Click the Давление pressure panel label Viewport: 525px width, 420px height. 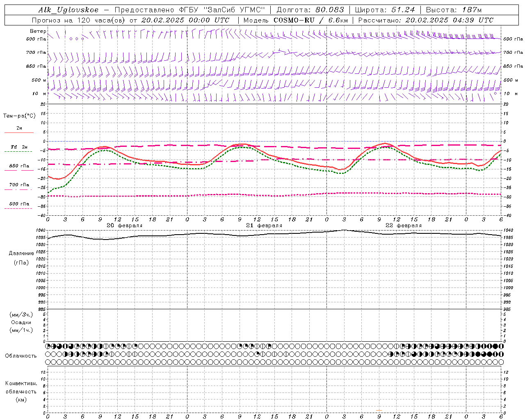(x=21, y=253)
